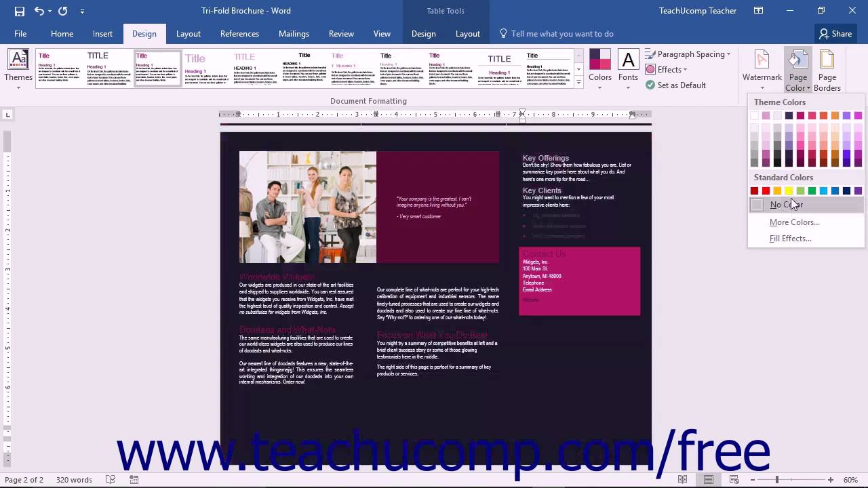Viewport: 868px width, 488px height.
Task: Switch to Print Layout view icon
Action: click(x=709, y=480)
